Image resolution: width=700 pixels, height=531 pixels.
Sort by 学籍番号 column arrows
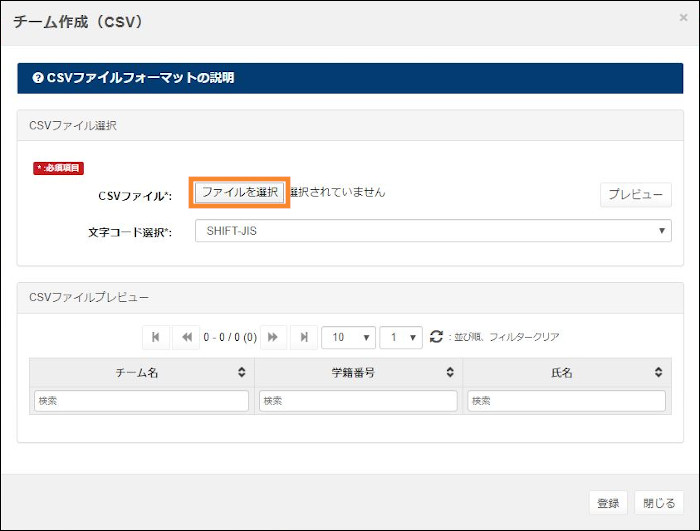450,372
